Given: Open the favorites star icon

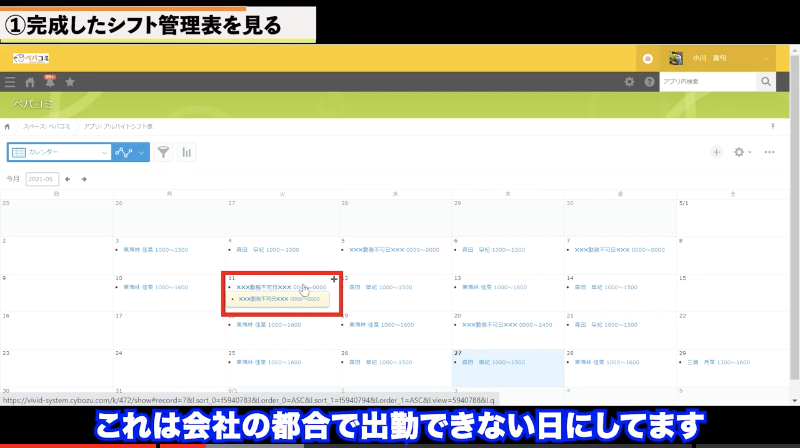Looking at the screenshot, I should click(x=68, y=82).
